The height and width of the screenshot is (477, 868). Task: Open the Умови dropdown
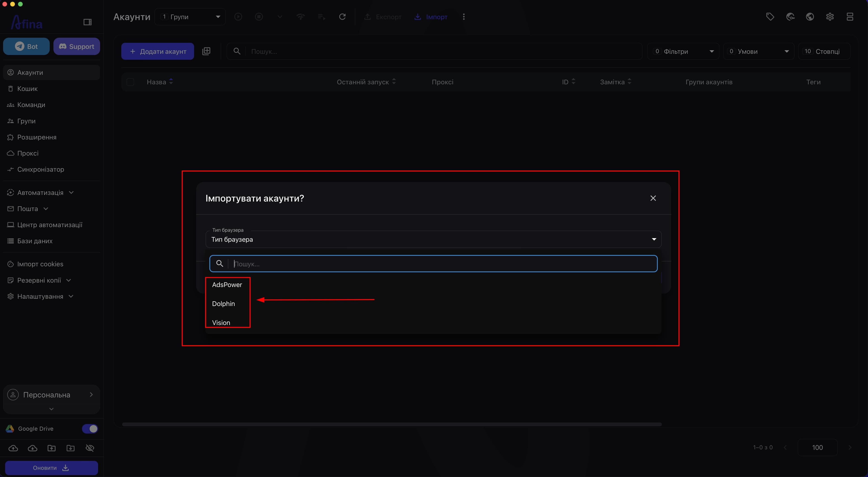tap(759, 51)
